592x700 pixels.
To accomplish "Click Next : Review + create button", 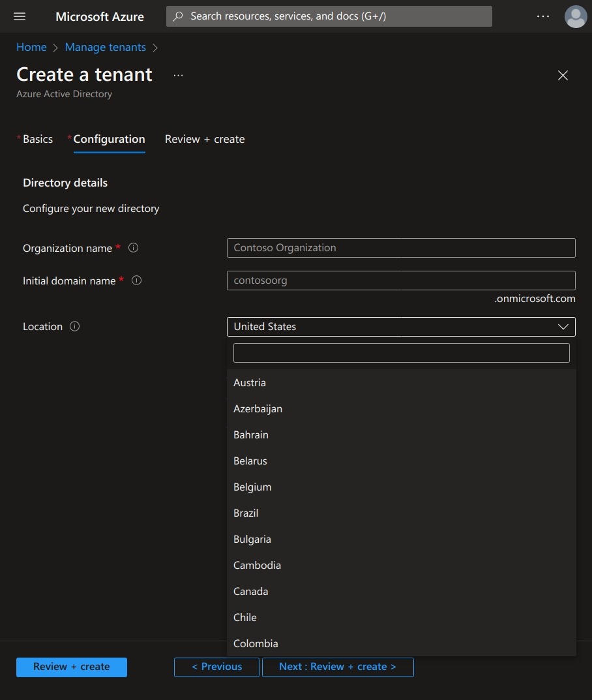I will (338, 667).
